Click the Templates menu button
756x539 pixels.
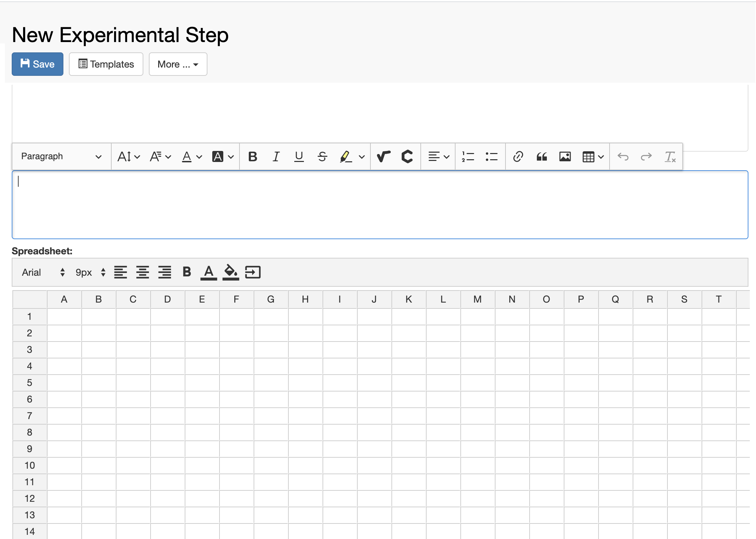107,64
